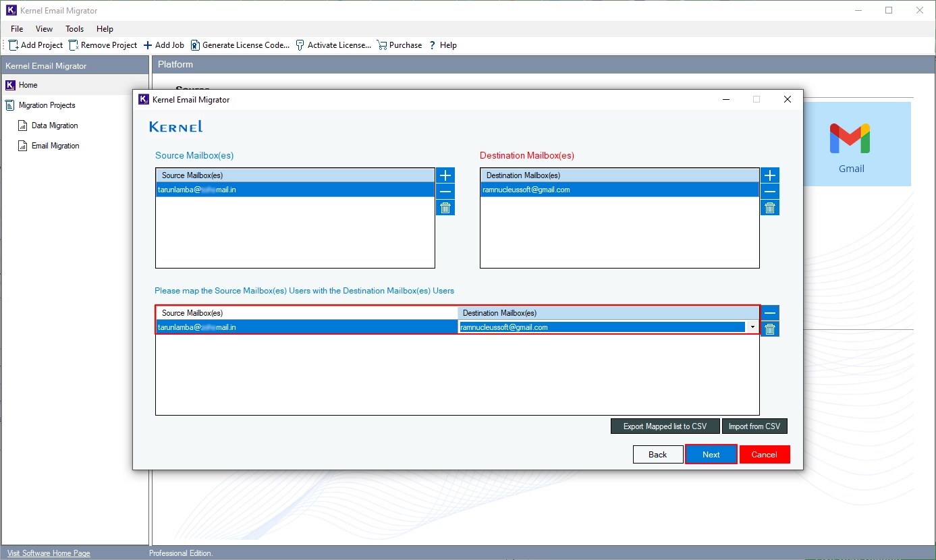Select Email Migration in sidebar tree
This screenshot has width=936, height=560.
(x=55, y=146)
